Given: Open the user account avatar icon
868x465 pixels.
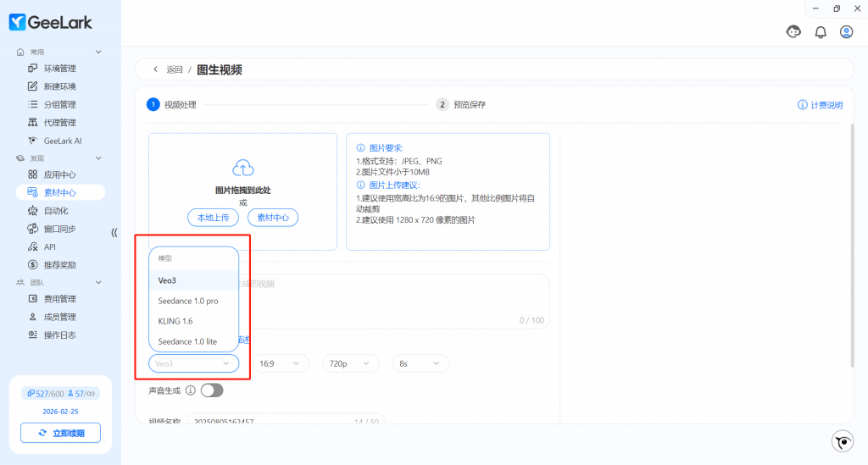Looking at the screenshot, I should (x=846, y=32).
